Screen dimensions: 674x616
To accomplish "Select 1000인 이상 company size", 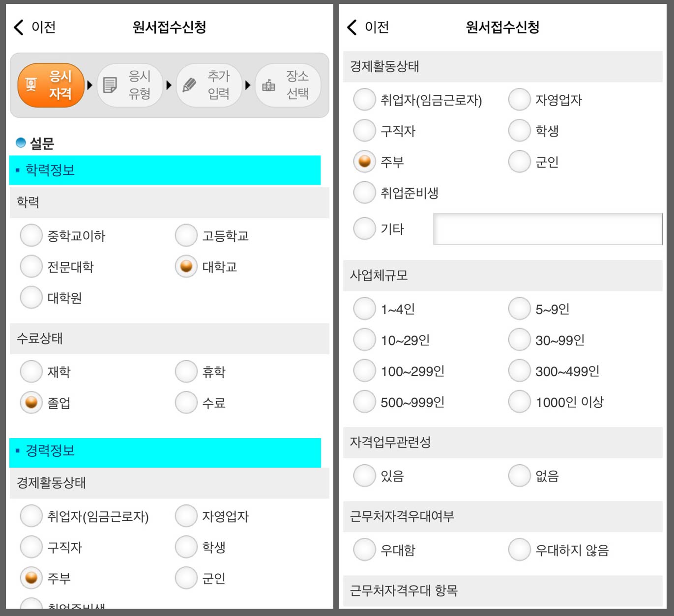I will coord(519,401).
